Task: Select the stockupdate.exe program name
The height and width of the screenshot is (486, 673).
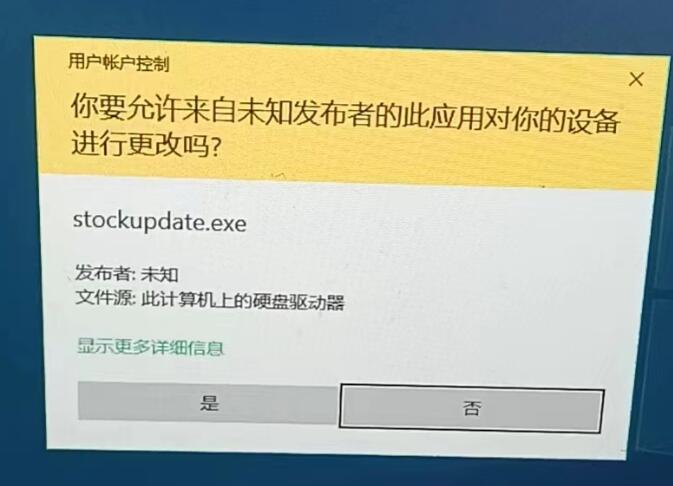Action: (160, 222)
